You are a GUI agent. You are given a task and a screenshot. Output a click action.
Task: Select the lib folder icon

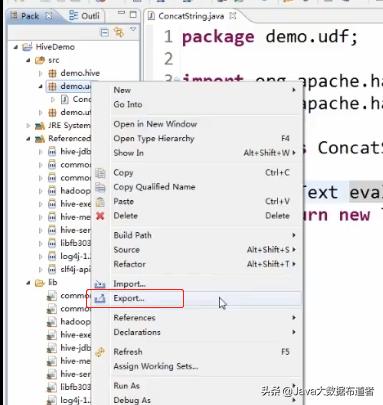pos(40,283)
